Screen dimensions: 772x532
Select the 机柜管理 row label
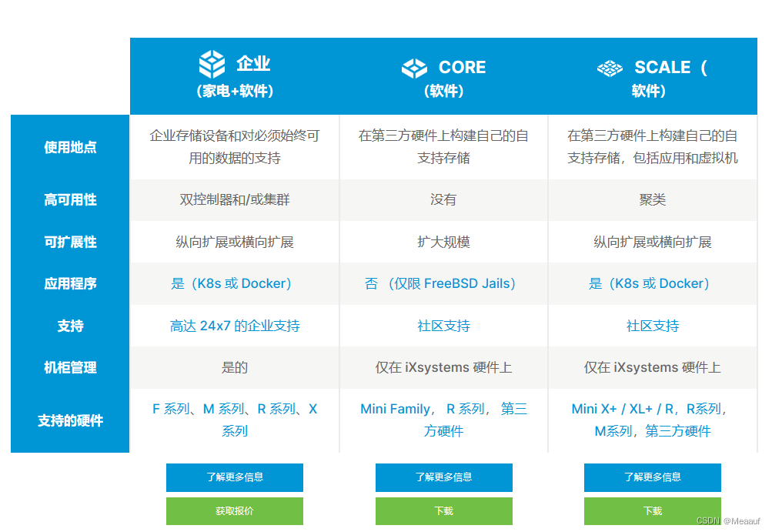tap(70, 368)
